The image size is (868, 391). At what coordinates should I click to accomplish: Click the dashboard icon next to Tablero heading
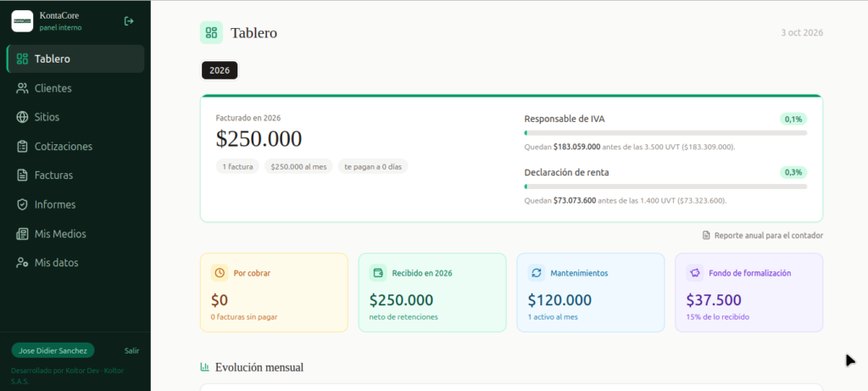(x=211, y=33)
